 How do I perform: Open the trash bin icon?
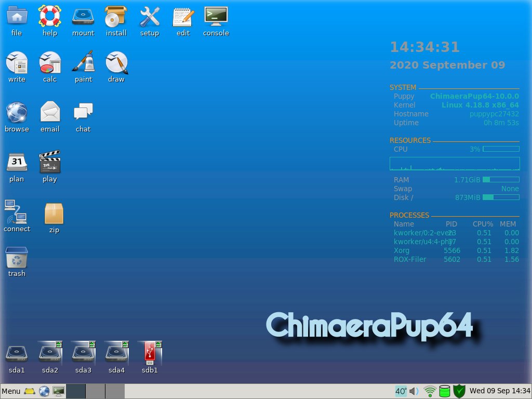[17, 258]
